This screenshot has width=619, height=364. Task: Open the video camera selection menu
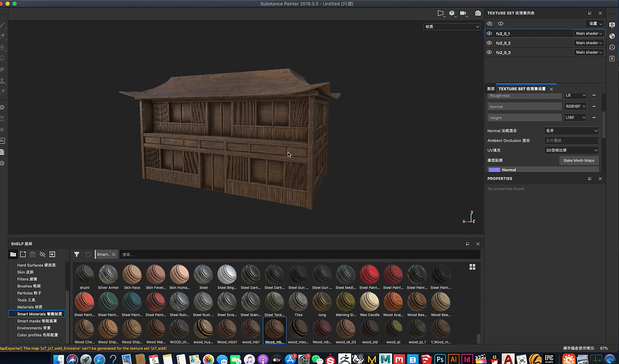(464, 14)
